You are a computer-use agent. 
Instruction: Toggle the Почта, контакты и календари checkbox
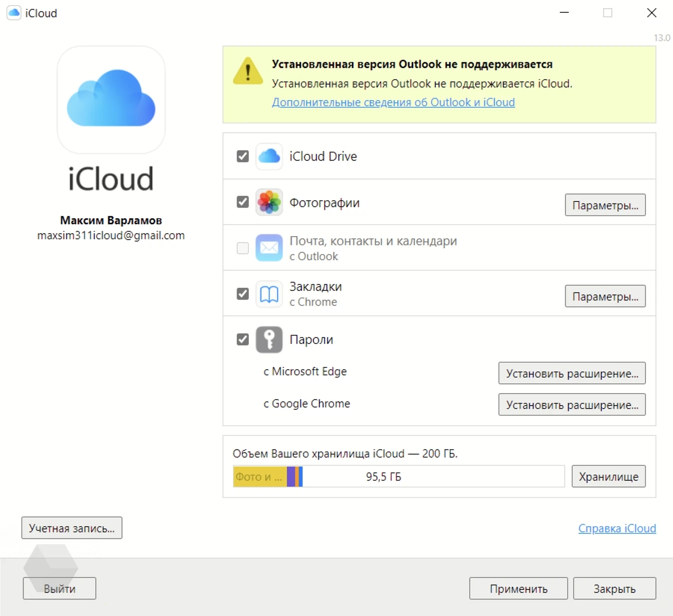(x=243, y=248)
